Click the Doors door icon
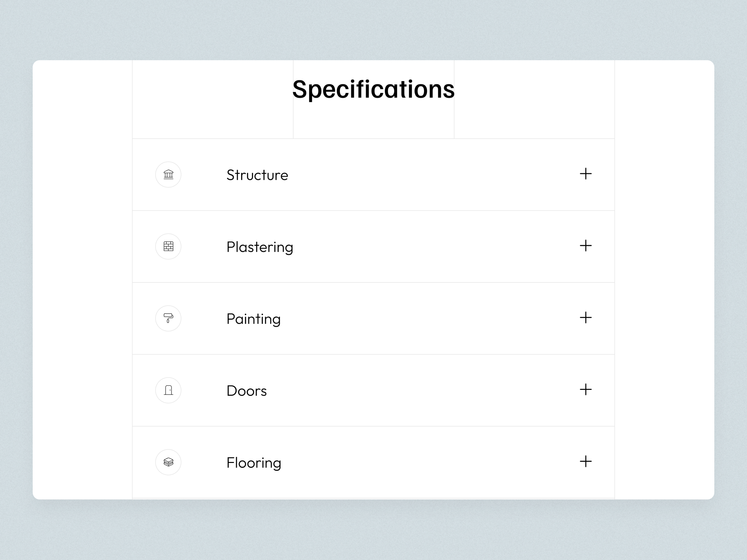 click(168, 390)
